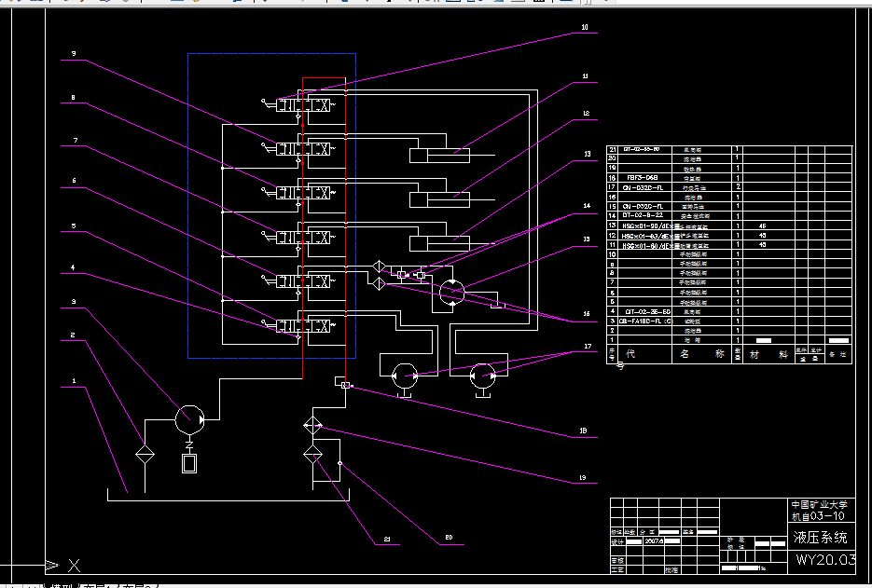
Task: Click callout number 19 label
Action: click(582, 478)
